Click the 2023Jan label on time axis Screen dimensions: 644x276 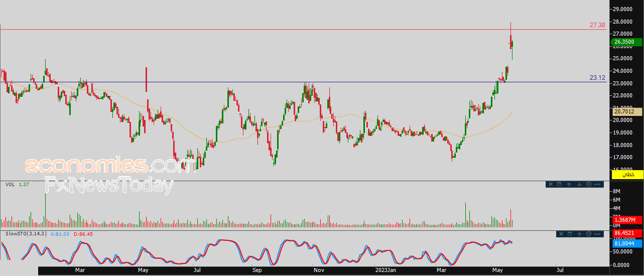coord(386,270)
